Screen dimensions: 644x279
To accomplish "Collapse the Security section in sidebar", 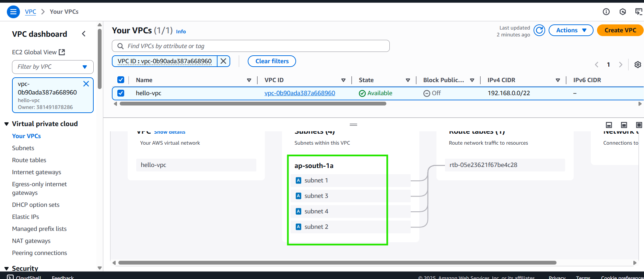I will click(7, 268).
